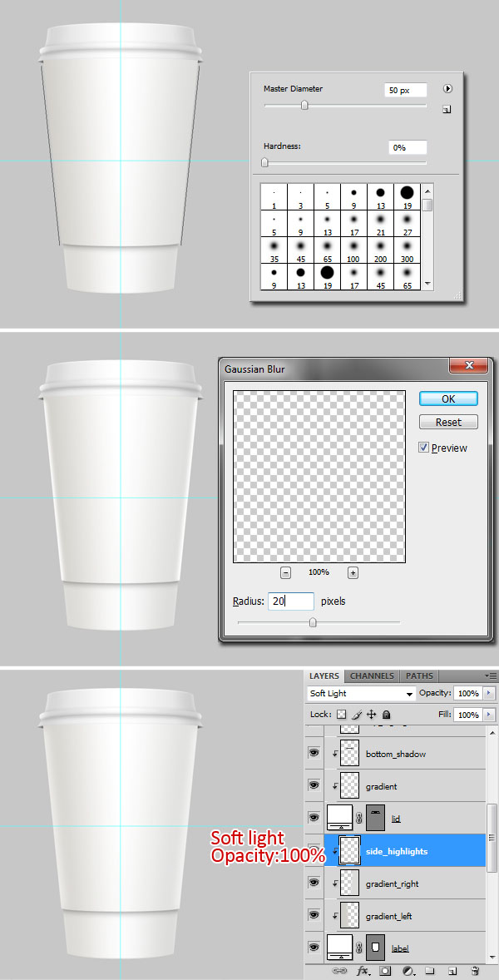Lock layer position with move icon
This screenshot has width=499, height=980.
coord(372,715)
